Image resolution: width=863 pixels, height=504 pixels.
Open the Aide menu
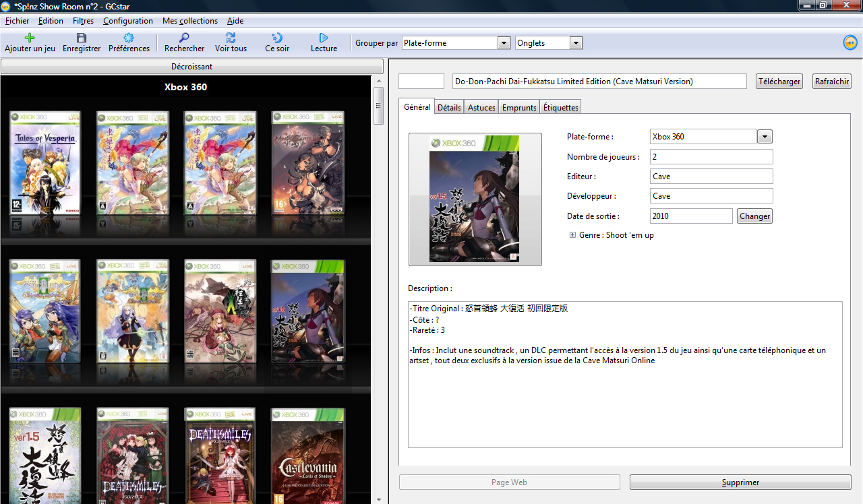point(235,21)
